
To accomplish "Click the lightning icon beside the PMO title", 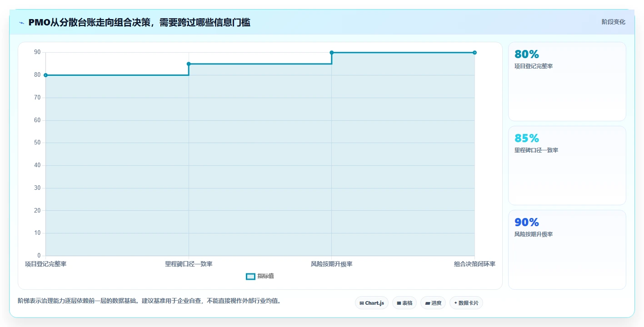I will click(21, 22).
